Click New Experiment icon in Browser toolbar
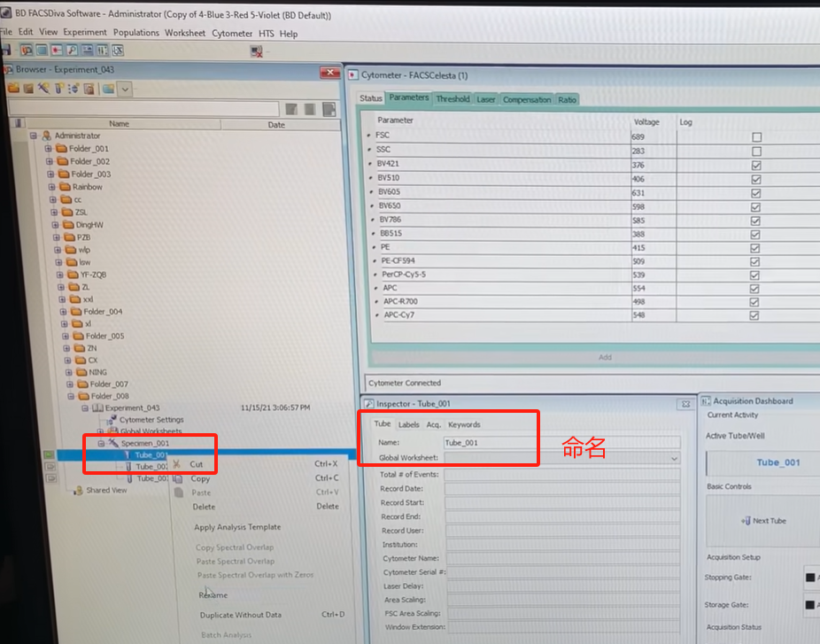Screen dimensions: 820x644 point(28,89)
